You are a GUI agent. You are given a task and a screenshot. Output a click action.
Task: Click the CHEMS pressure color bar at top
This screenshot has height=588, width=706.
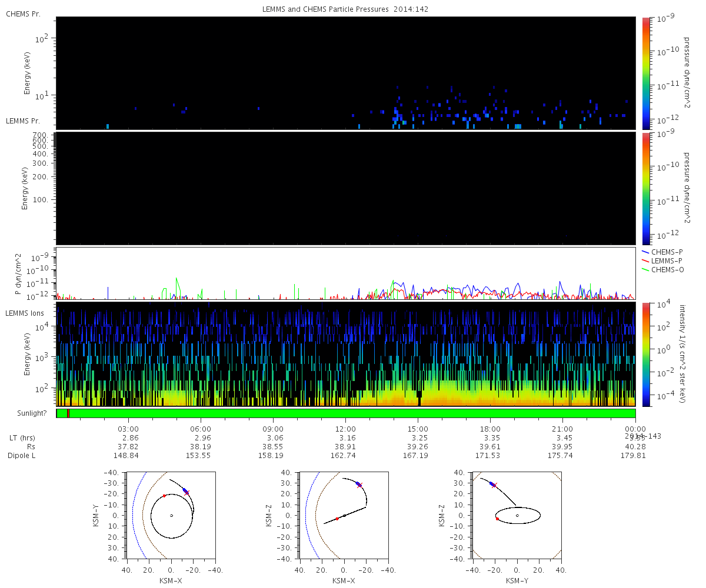(x=645, y=72)
